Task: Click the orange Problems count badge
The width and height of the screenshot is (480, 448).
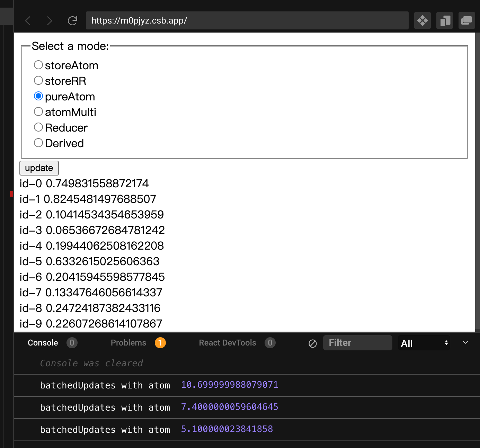Action: 160,343
